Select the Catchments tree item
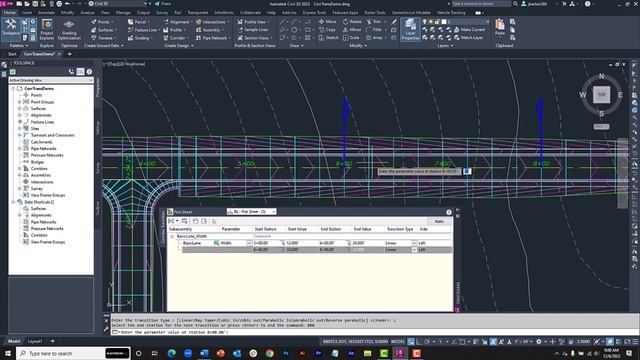640x360 pixels. coord(41,142)
